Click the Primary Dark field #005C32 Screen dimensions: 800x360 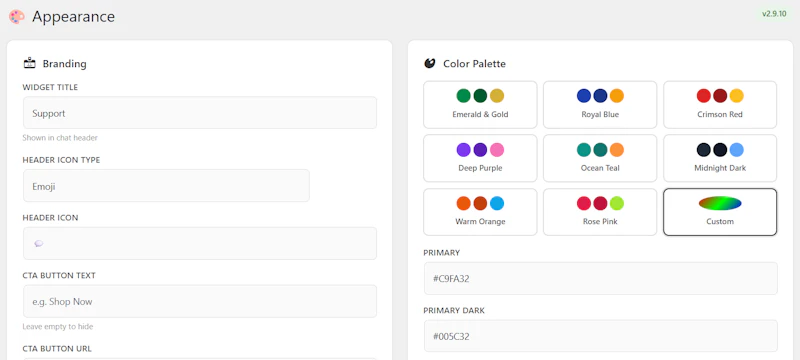tap(601, 336)
